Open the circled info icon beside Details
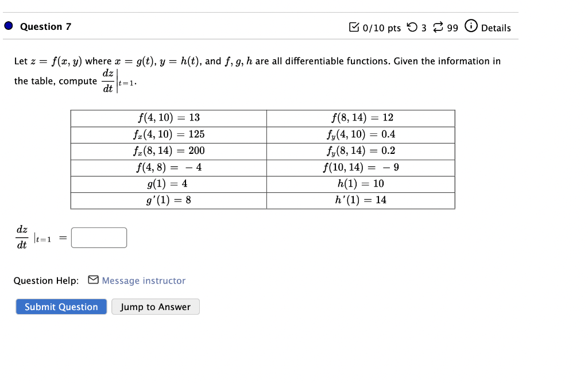This screenshot has width=588, height=383. tap(470, 26)
